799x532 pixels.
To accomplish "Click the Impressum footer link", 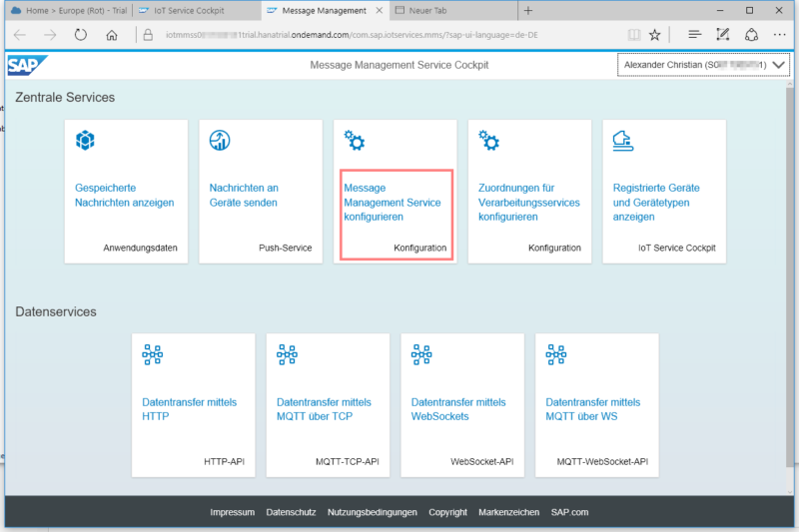I will pos(233,512).
